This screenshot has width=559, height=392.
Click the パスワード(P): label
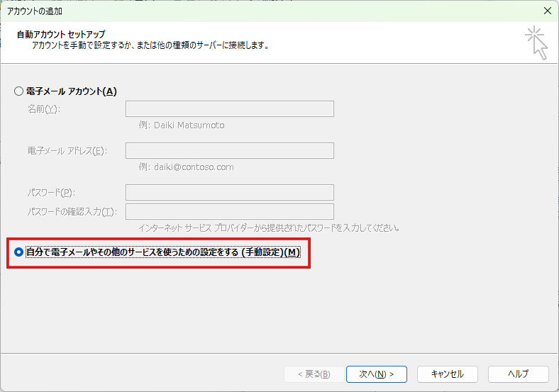click(x=51, y=193)
